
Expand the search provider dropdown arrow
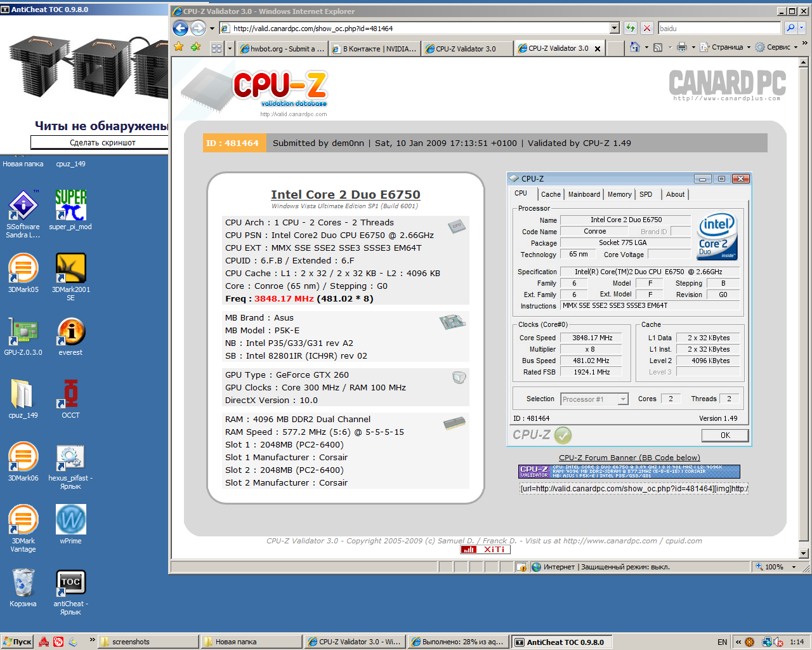[801, 28]
